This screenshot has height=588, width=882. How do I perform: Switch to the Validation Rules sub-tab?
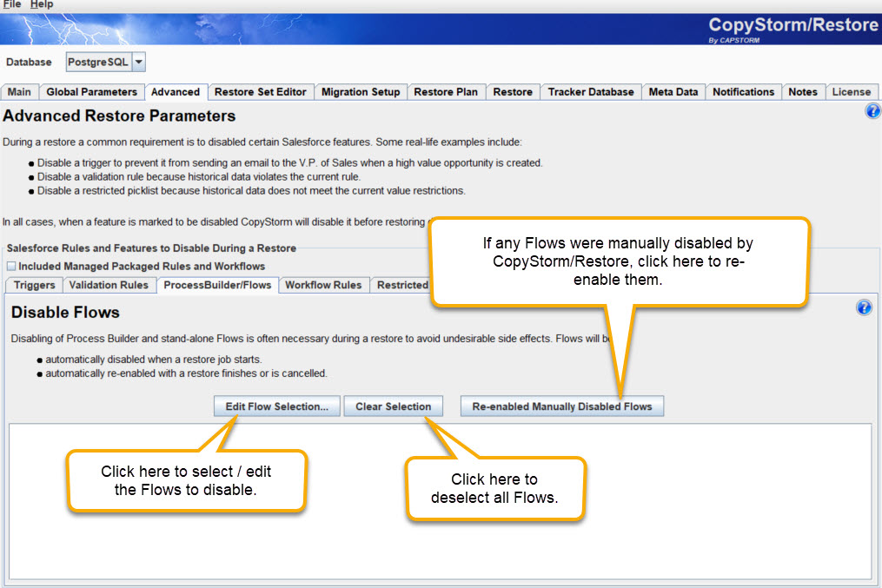pyautogui.click(x=109, y=285)
